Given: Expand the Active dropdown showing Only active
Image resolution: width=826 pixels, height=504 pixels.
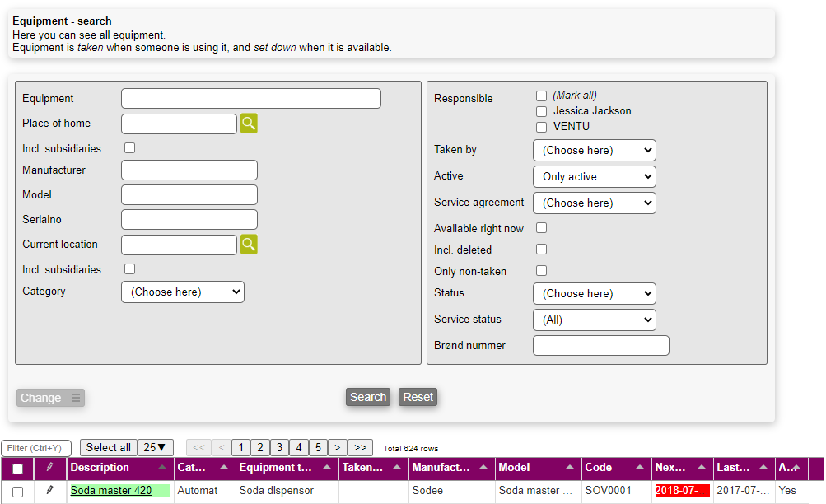Looking at the screenshot, I should coord(594,176).
